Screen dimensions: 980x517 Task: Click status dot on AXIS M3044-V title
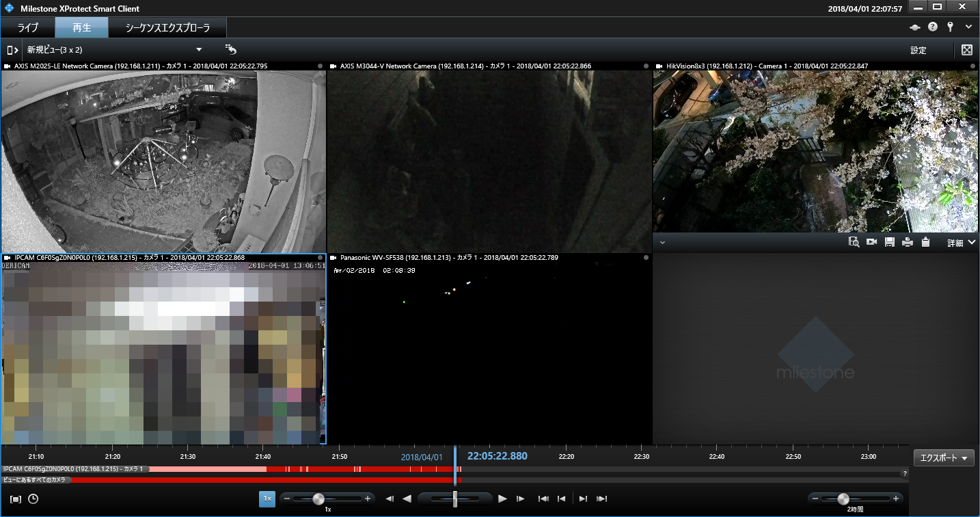(646, 66)
